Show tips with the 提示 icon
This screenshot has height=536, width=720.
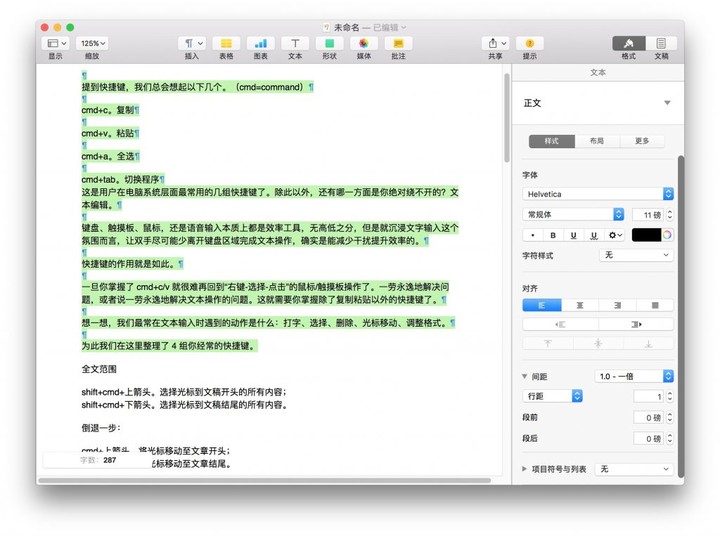(530, 43)
